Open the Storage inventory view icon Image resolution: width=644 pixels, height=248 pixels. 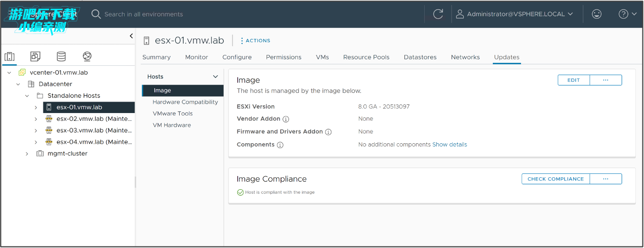coord(61,57)
